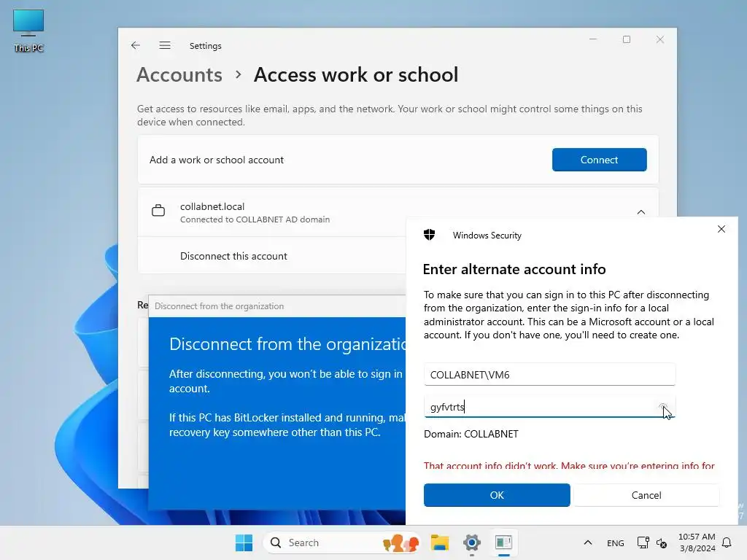Click the Enter alternate account info heading
Viewport: 747px width, 560px height.
pos(514,270)
